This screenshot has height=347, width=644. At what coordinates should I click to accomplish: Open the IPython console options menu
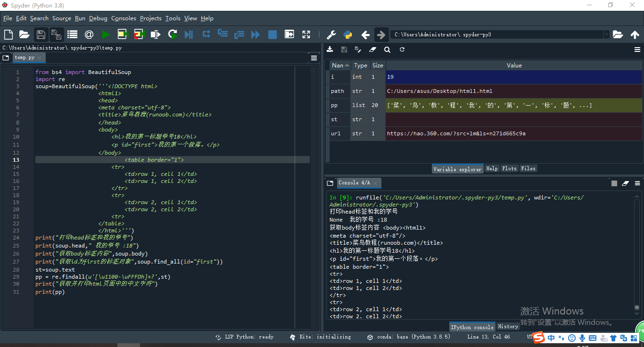click(x=637, y=183)
